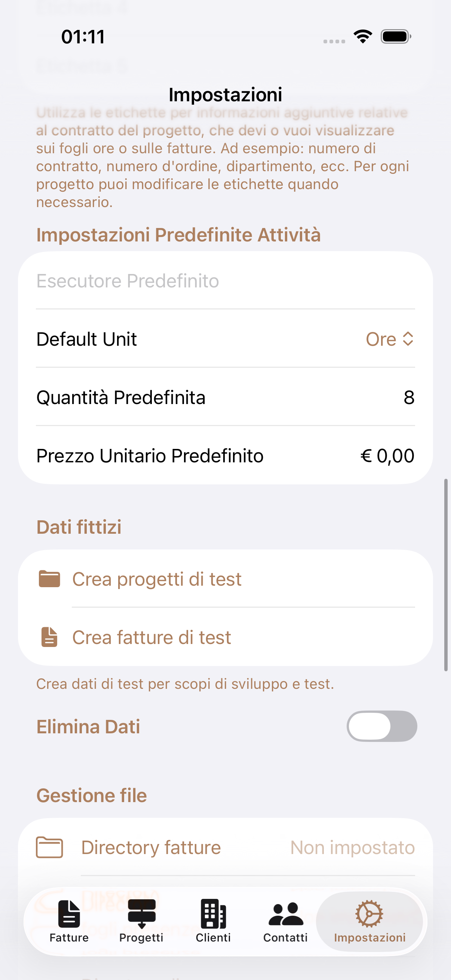Tap the up-down chevron next to Ore
This screenshot has height=980, width=451.
tap(408, 339)
